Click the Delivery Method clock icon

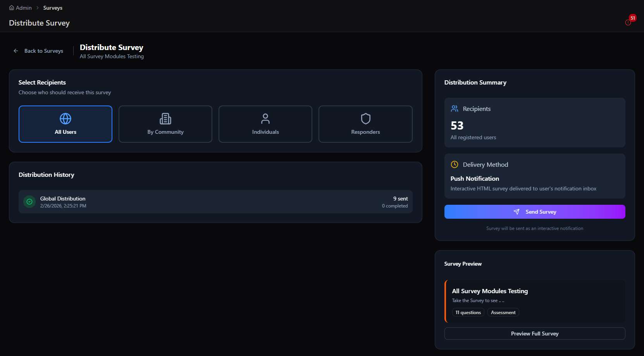click(455, 164)
